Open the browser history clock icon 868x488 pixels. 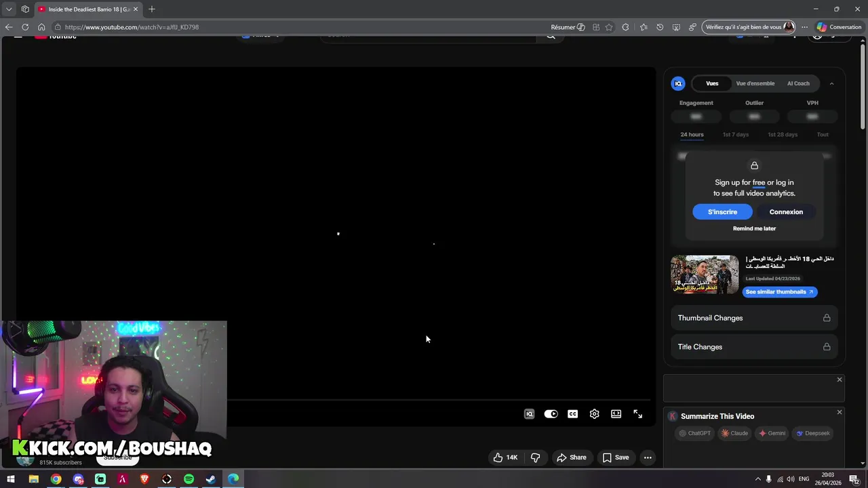click(660, 27)
